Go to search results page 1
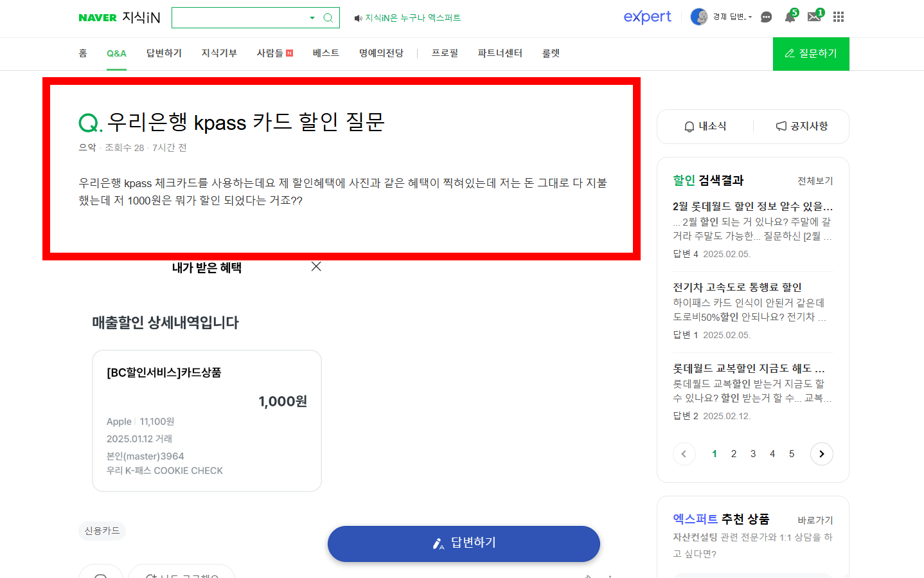Image resolution: width=924 pixels, height=578 pixels. click(715, 454)
